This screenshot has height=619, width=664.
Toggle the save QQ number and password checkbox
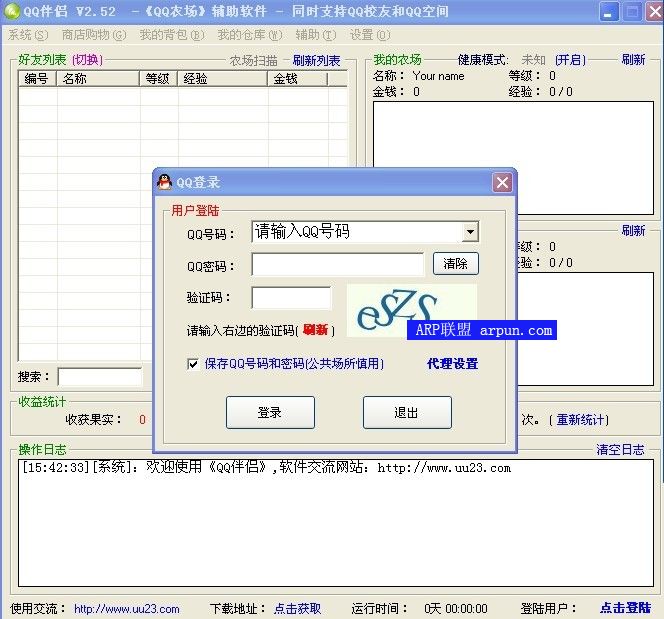point(193,364)
